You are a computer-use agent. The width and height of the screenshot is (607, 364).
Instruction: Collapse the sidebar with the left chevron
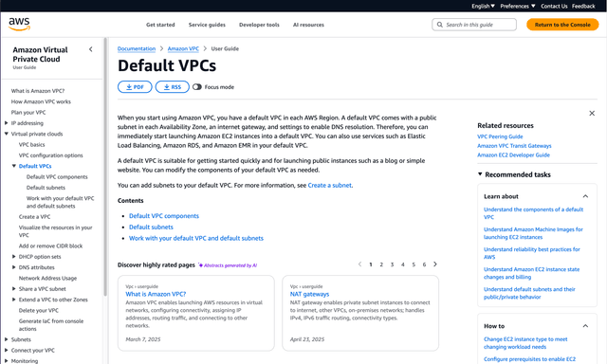click(x=91, y=49)
